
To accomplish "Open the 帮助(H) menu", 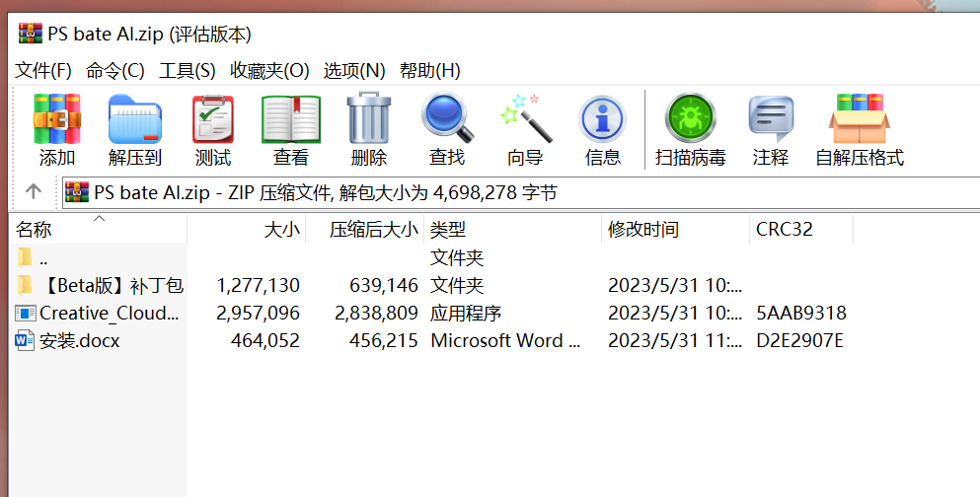I will click(x=430, y=71).
